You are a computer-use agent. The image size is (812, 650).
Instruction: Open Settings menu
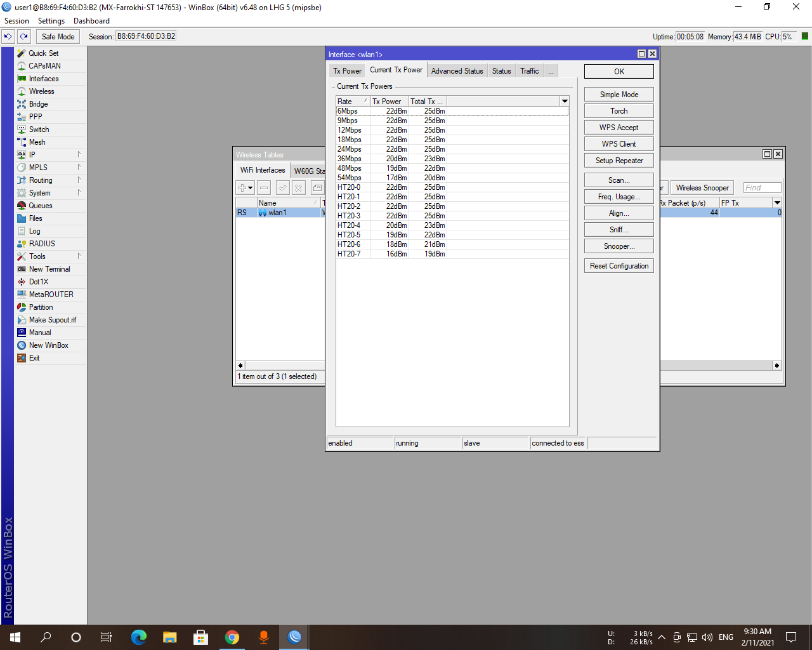click(51, 21)
